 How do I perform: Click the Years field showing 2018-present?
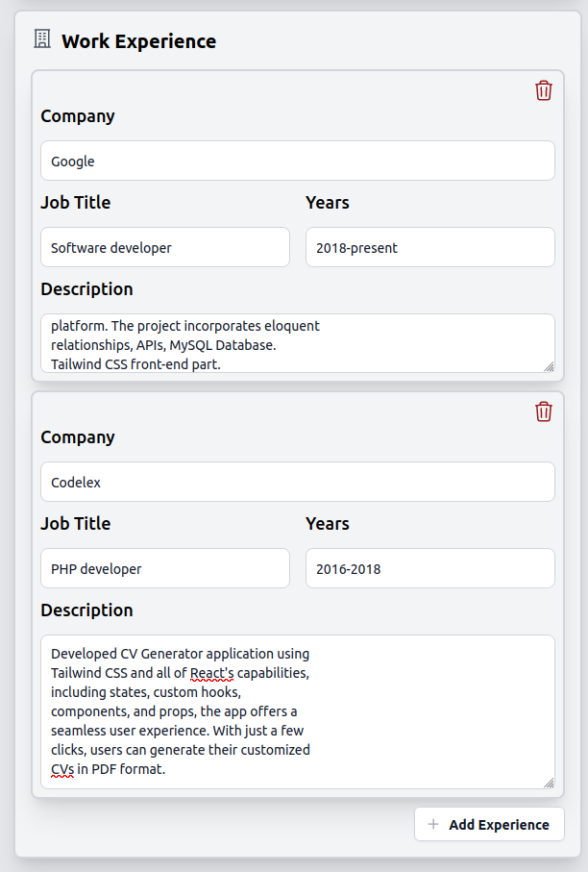pyautogui.click(x=429, y=247)
